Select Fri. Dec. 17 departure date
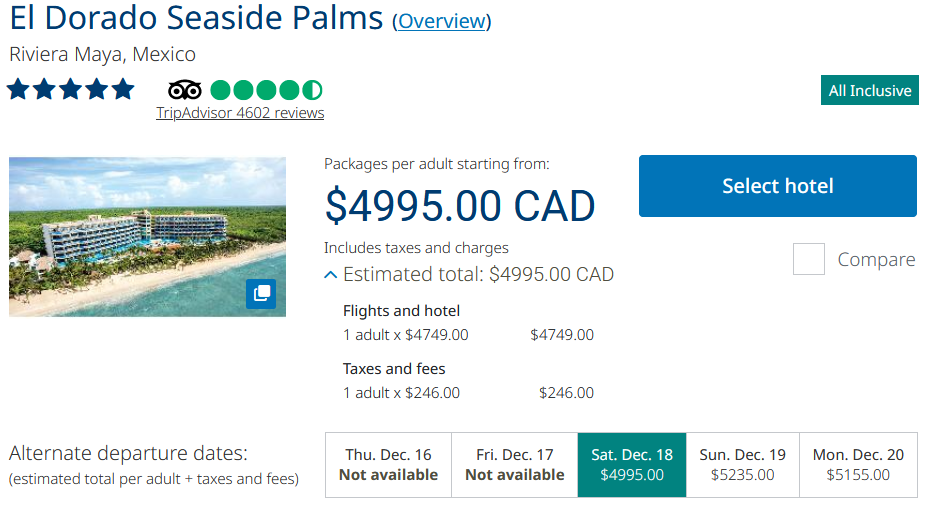The image size is (927, 506). 514,465
